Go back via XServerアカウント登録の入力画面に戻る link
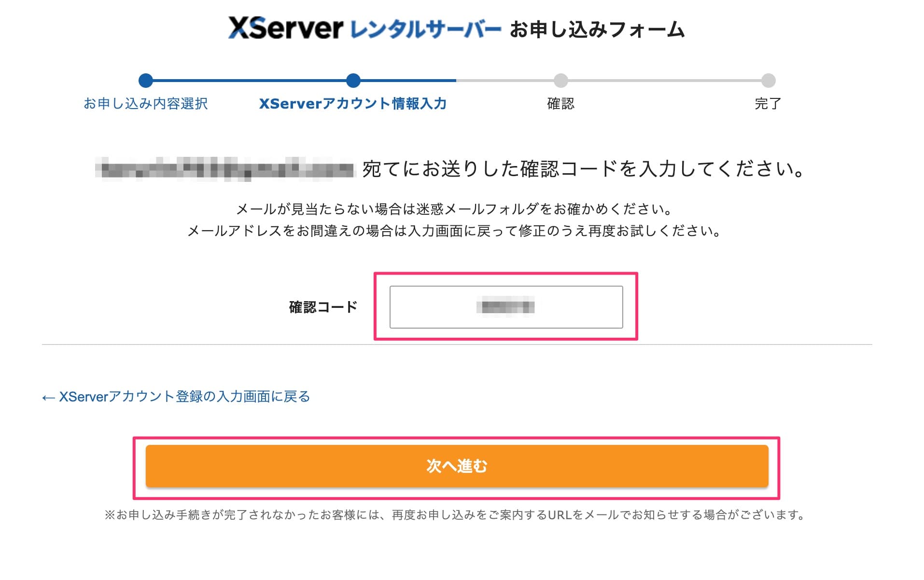The width and height of the screenshot is (924, 580). 176,397
